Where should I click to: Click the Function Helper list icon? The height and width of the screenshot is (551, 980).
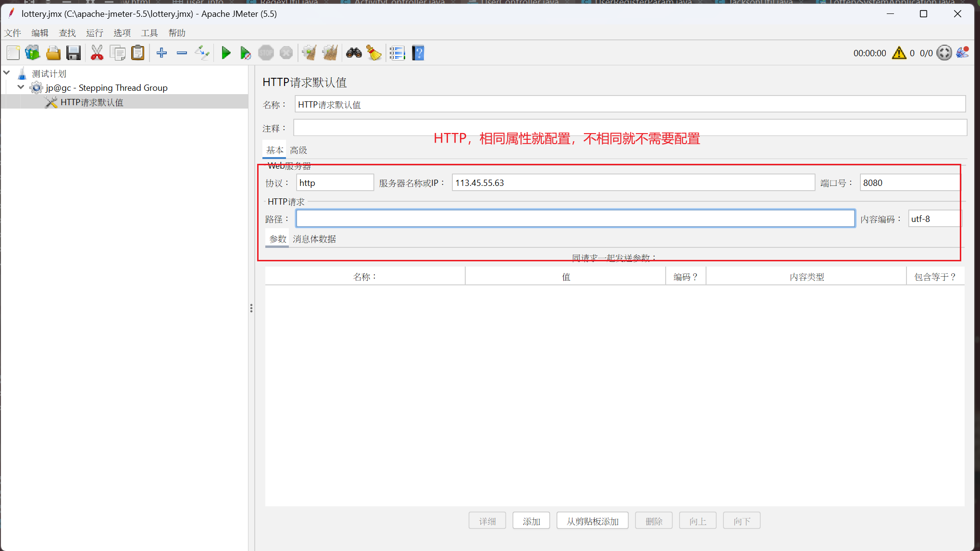397,53
